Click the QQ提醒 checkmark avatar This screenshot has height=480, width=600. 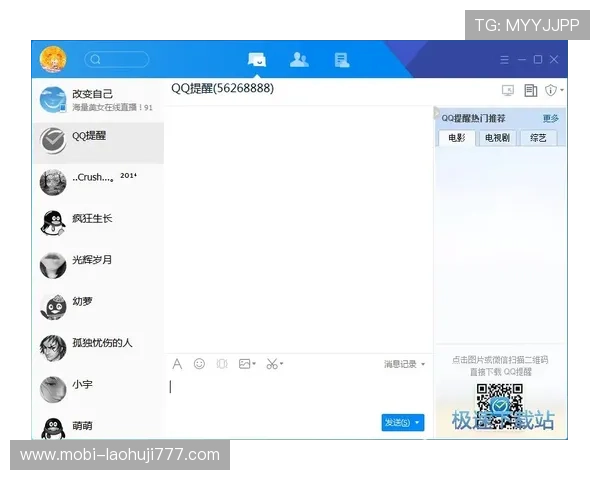click(53, 141)
